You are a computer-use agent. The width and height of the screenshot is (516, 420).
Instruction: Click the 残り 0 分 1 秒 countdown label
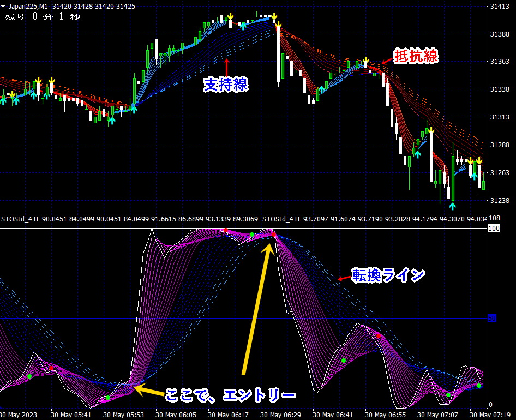tap(43, 17)
